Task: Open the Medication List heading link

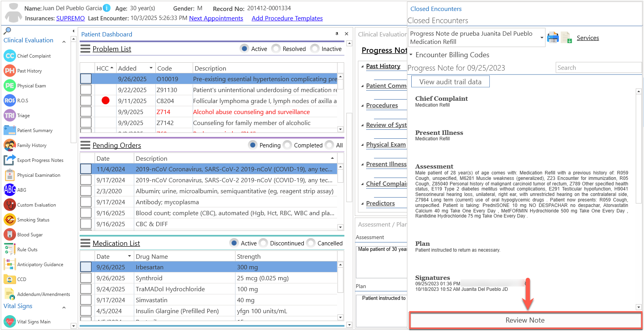Action: (116, 243)
